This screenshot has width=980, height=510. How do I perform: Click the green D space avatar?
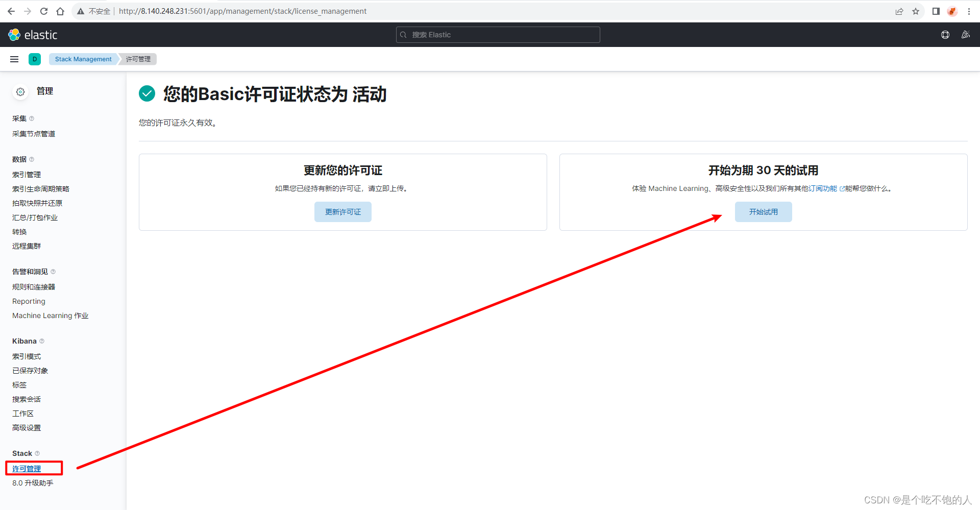pos(35,59)
